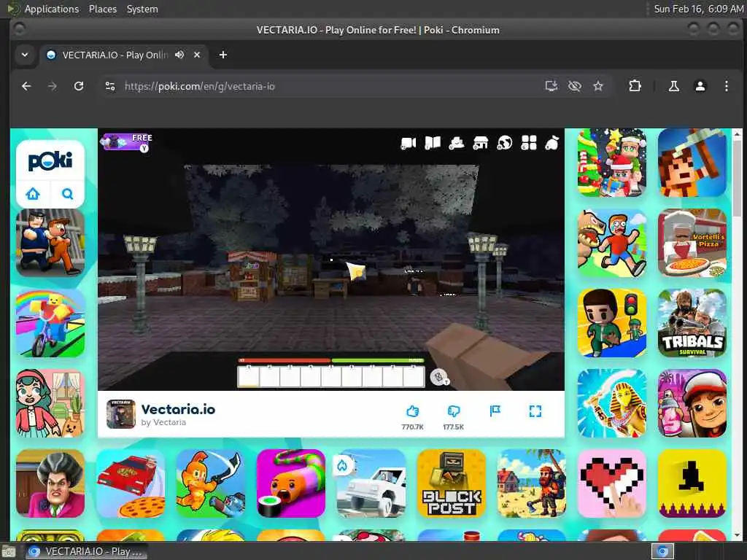Open the pixel heart game thumbnail
Viewport: 747px width, 560px height.
tap(612, 483)
